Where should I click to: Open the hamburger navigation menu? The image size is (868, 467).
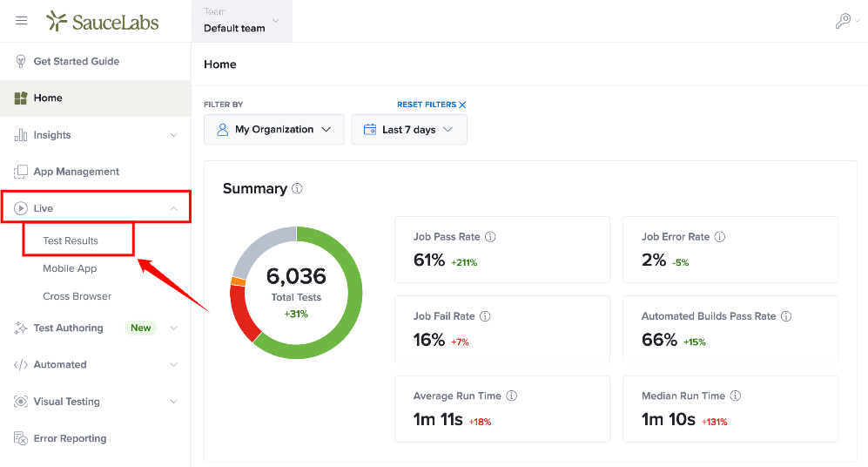21,21
